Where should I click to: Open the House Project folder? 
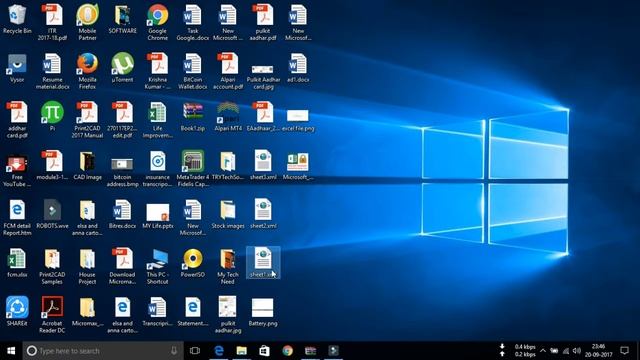[87, 267]
